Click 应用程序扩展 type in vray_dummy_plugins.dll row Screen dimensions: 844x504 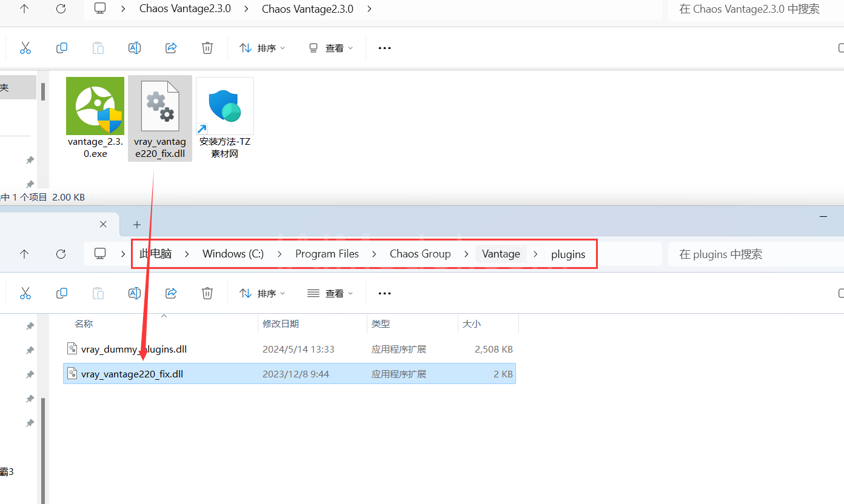coord(399,349)
